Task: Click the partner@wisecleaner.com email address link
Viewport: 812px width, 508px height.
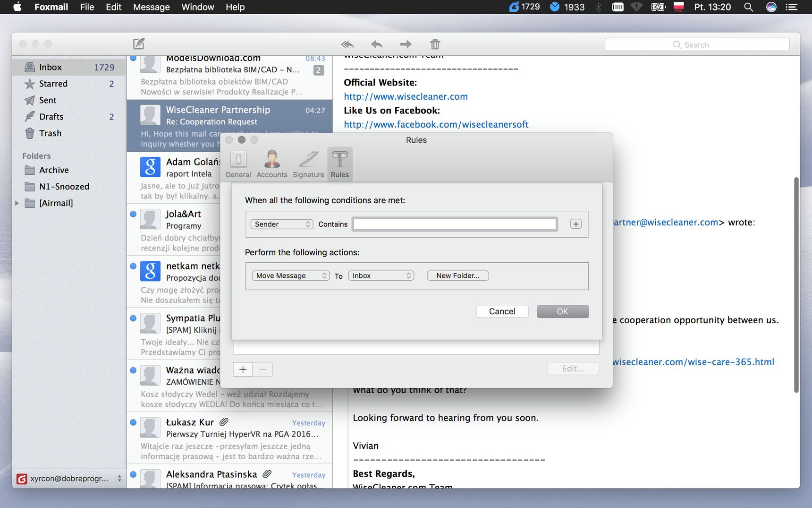Action: click(666, 222)
